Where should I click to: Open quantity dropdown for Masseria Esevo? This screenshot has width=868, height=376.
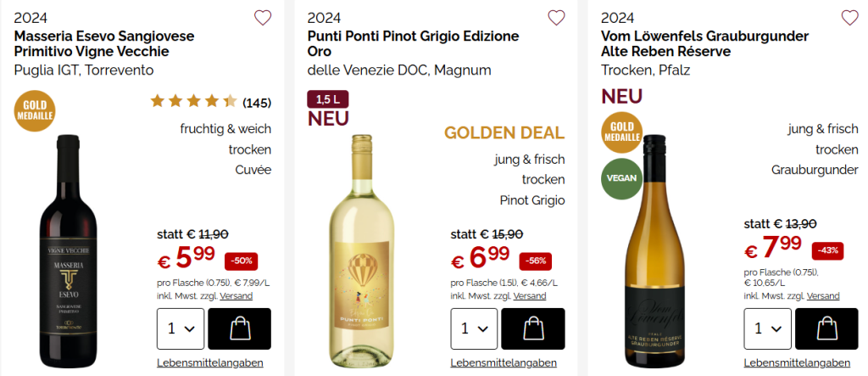click(x=181, y=328)
